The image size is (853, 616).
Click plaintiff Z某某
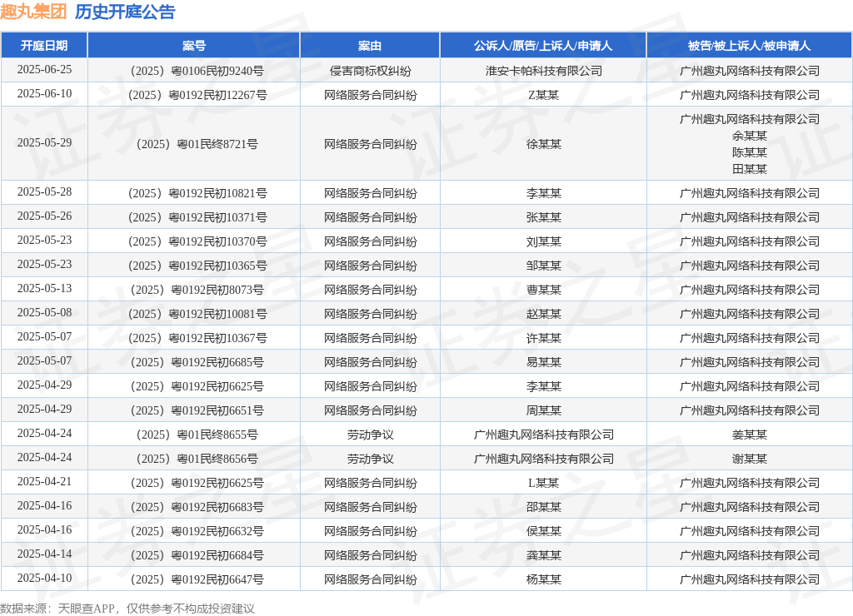(543, 95)
